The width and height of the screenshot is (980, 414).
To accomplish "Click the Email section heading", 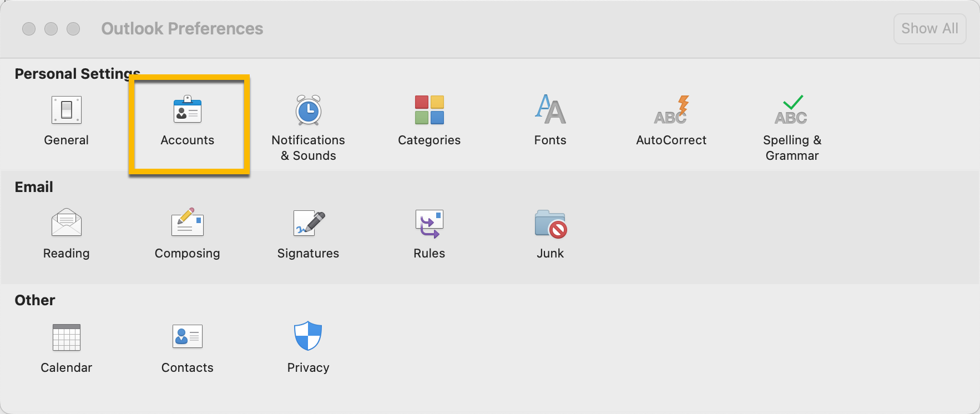I will pos(34,187).
